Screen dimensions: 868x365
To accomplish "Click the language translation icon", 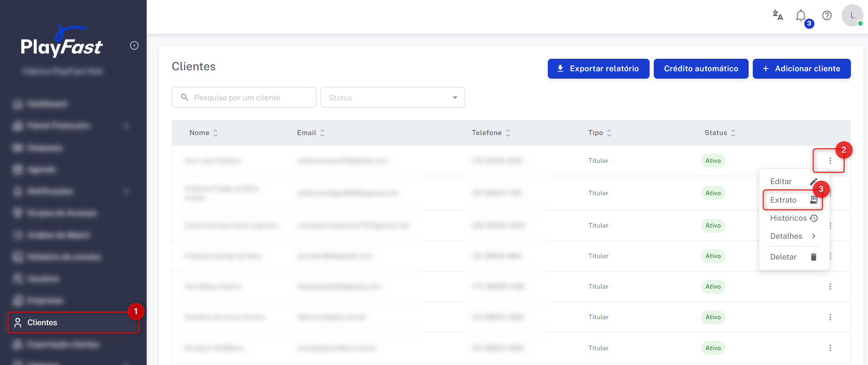I will [778, 15].
